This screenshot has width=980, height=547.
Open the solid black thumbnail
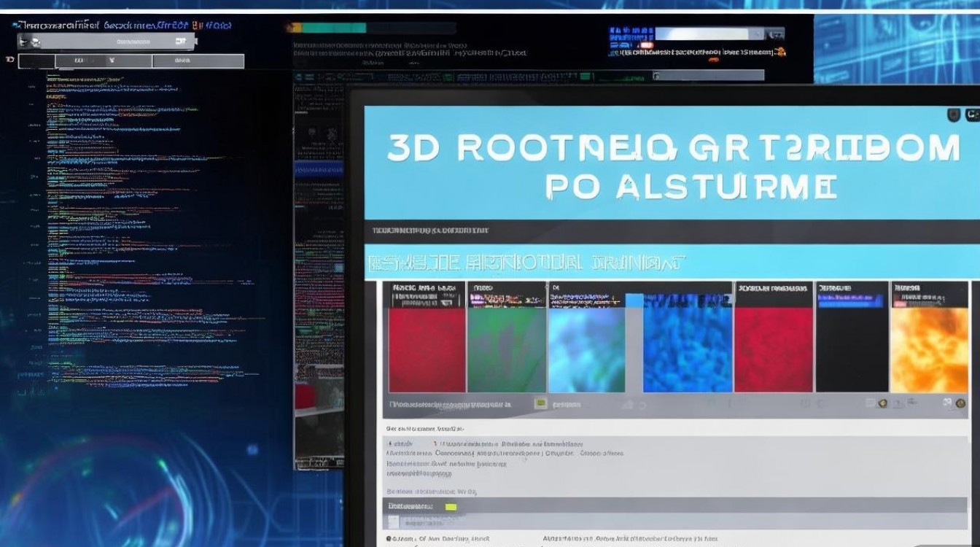(852, 349)
